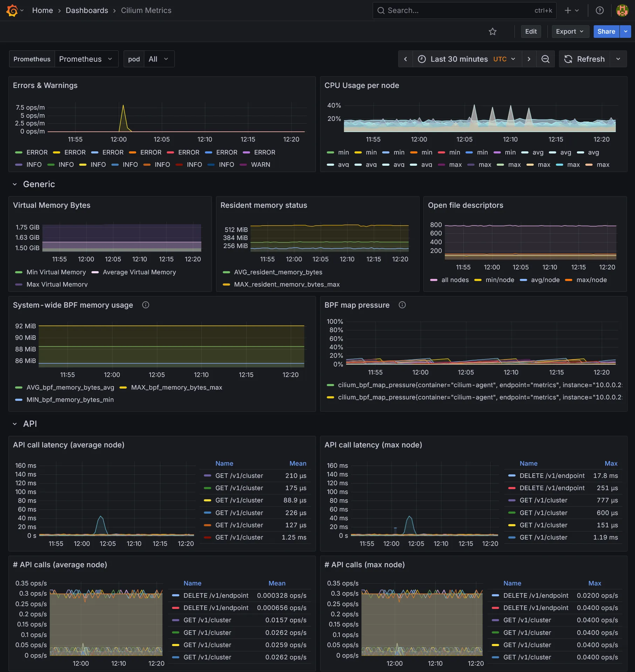Star this dashboard as favorite
The height and width of the screenshot is (672, 635).
click(492, 32)
